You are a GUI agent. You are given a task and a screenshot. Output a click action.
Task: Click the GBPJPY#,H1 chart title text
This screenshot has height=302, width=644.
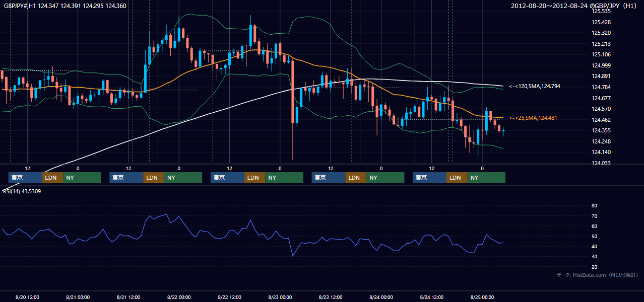click(65, 6)
